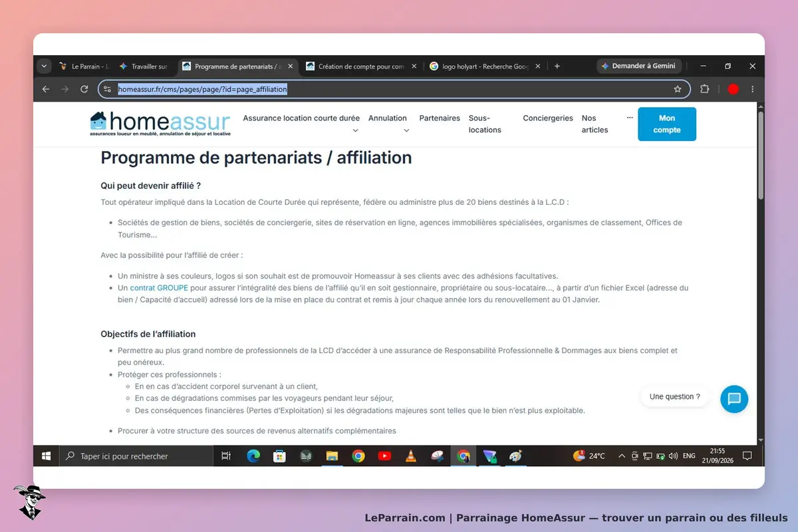
Task: Open the volume control in system tray
Action: tap(673, 456)
